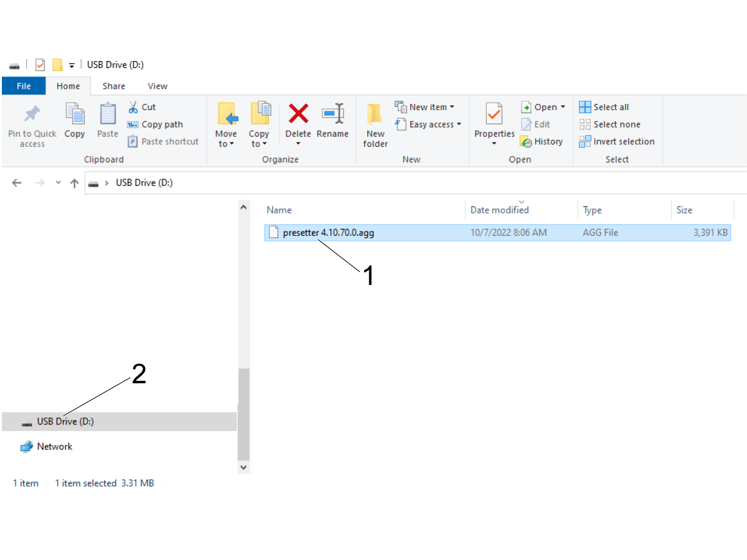
Task: Show file History
Action: pos(542,141)
